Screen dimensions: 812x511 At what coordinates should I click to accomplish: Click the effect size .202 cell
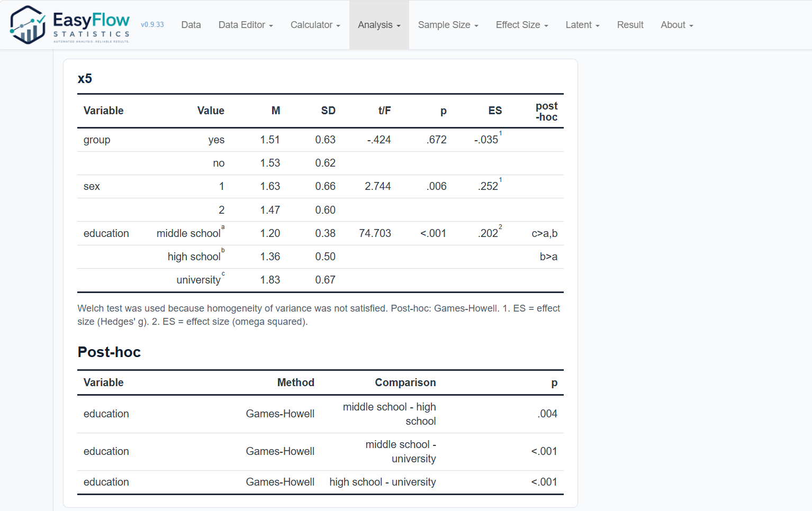490,233
